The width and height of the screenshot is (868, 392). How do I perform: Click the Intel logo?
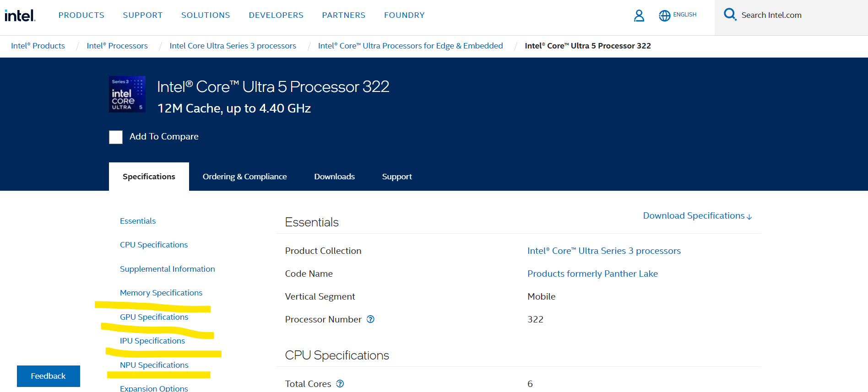pos(20,16)
